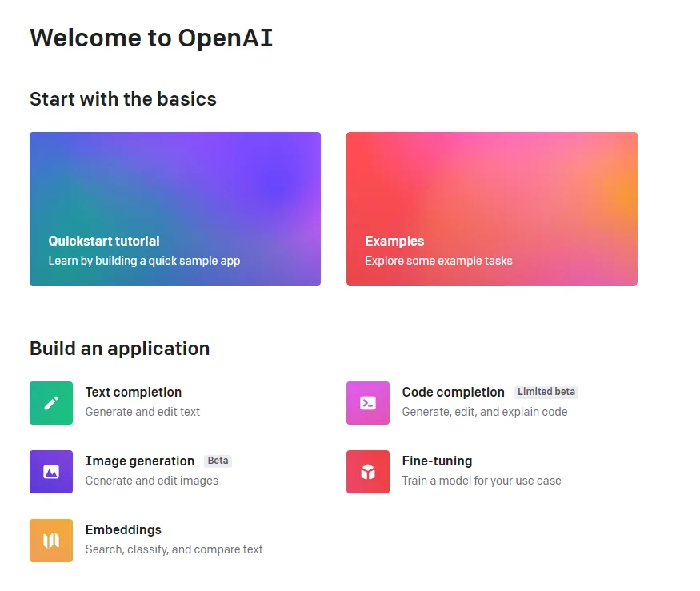Open the Text completion link
Screen dimensions: 700x591
[134, 393]
